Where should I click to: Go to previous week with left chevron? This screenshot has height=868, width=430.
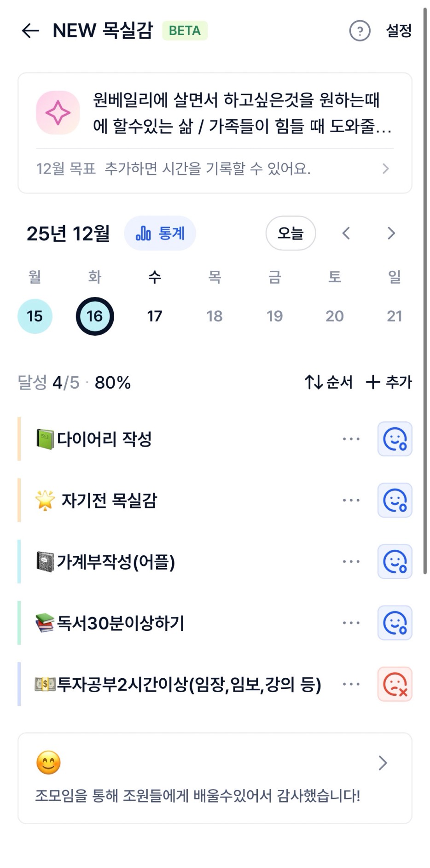point(346,233)
